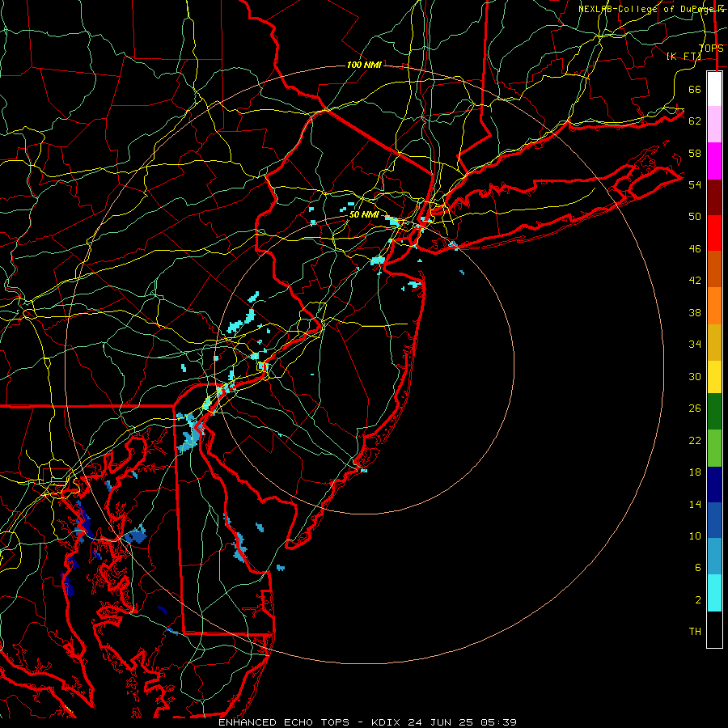Click the light blue legend swatch between 10 and 6
Viewport: 728px width, 728px height.
pyautogui.click(x=714, y=557)
